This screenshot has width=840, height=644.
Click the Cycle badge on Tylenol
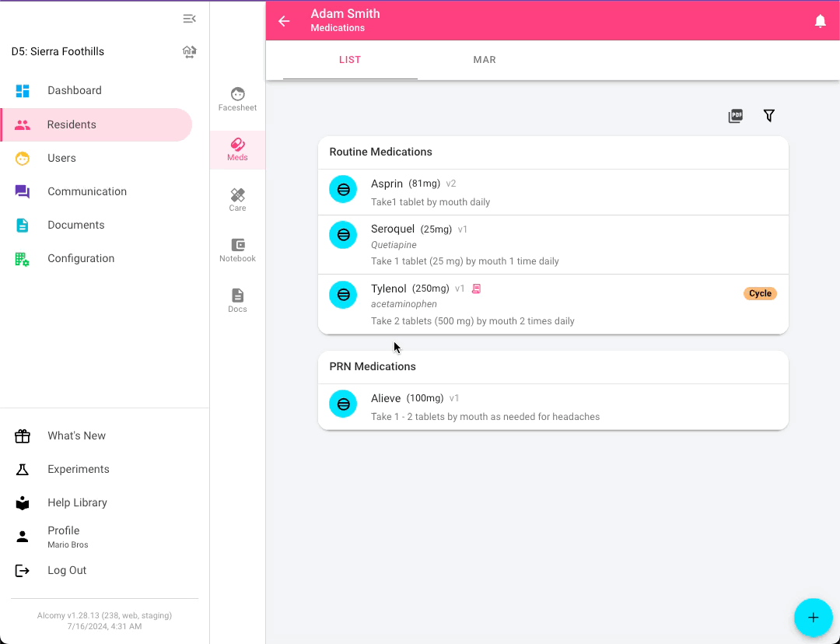click(760, 293)
